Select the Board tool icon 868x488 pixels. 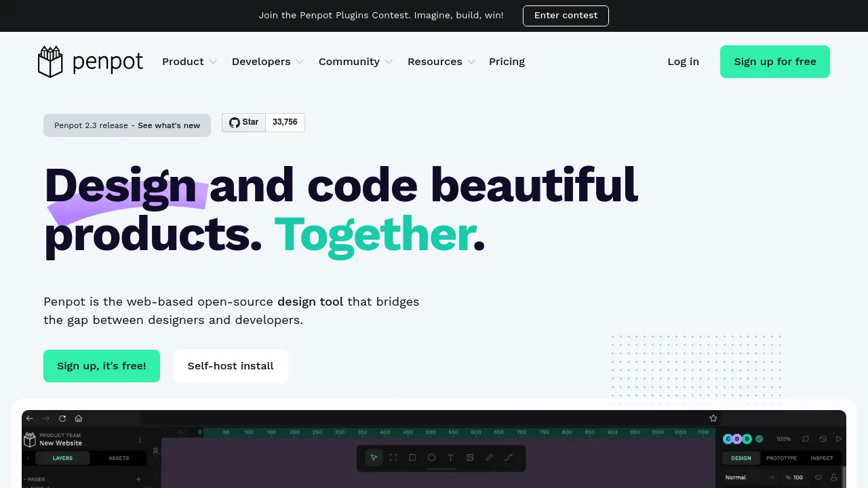click(393, 457)
